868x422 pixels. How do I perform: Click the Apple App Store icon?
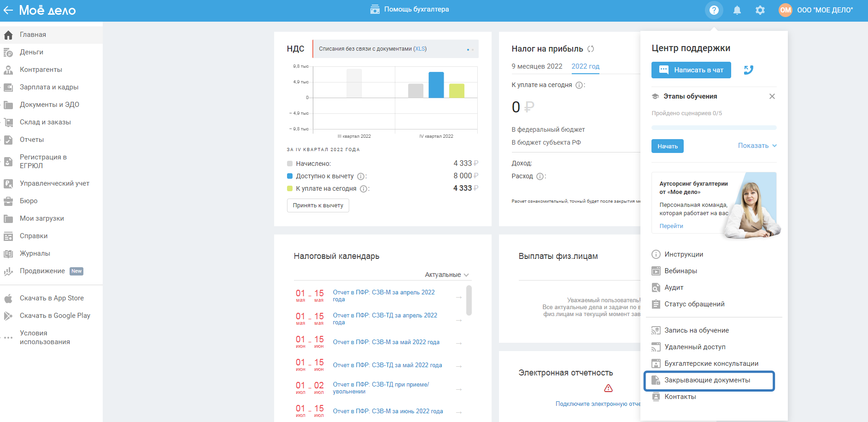8,299
